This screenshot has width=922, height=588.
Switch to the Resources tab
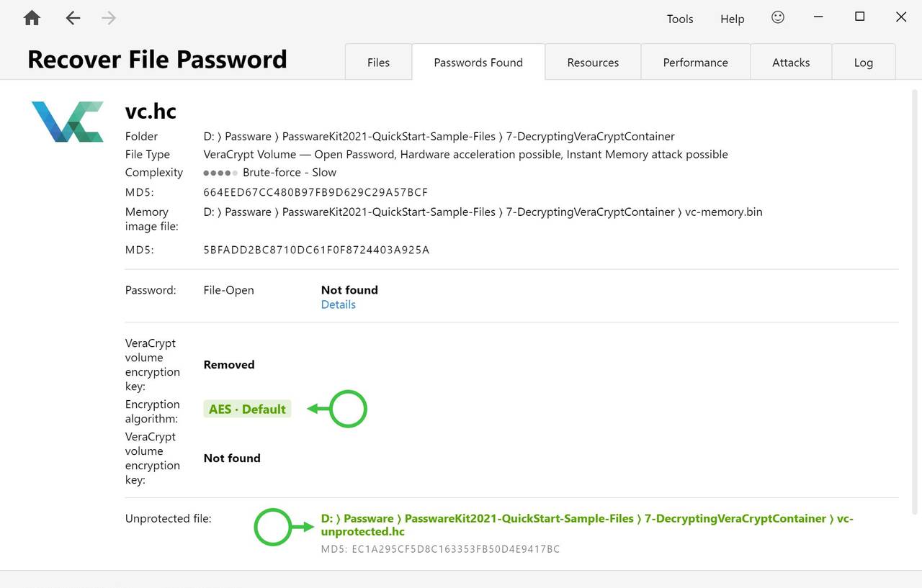coord(592,62)
